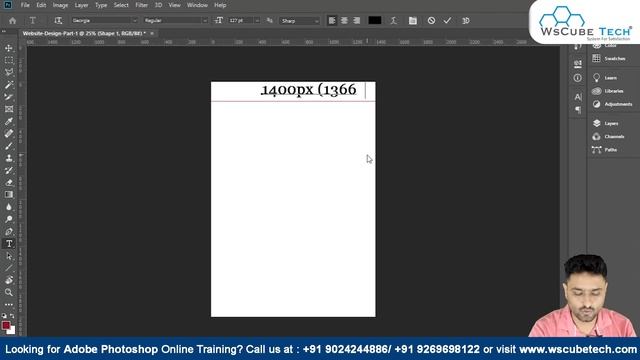640x360 pixels.
Task: Commit the current text edits
Action: [x=447, y=20]
